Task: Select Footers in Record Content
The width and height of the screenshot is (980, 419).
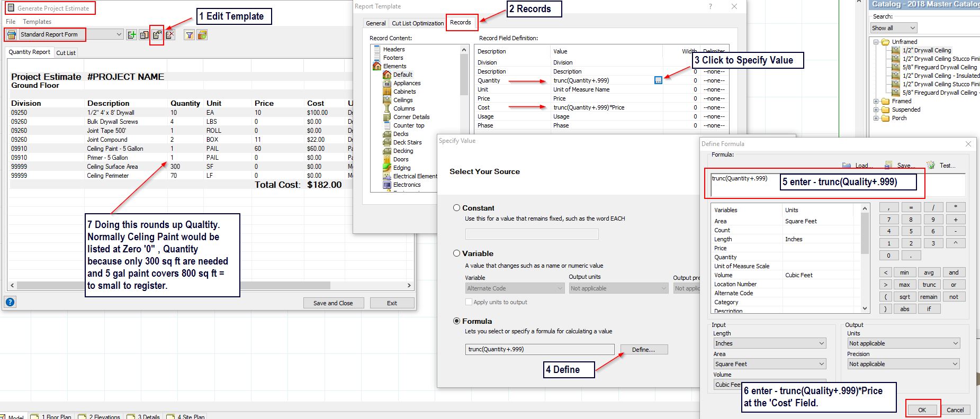Action: [393, 58]
